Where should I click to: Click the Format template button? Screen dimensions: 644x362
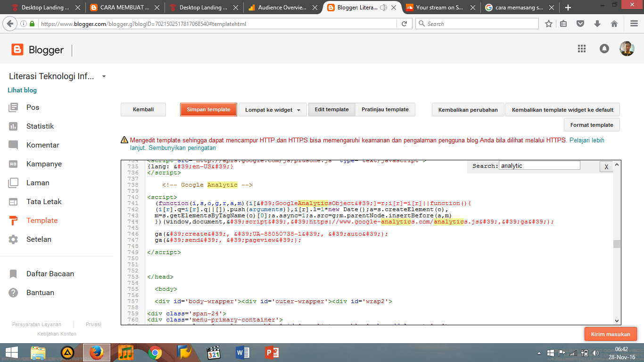(592, 125)
